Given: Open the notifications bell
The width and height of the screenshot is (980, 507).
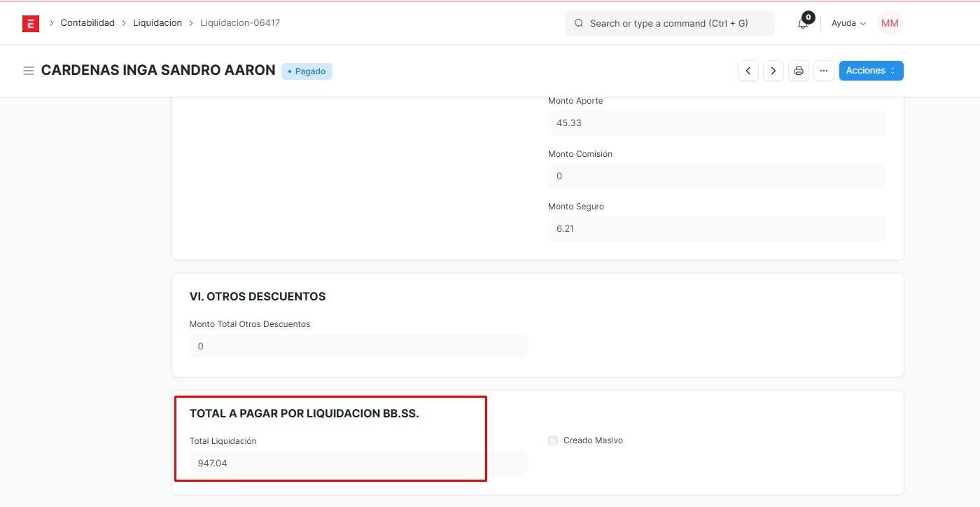Looking at the screenshot, I should point(803,23).
